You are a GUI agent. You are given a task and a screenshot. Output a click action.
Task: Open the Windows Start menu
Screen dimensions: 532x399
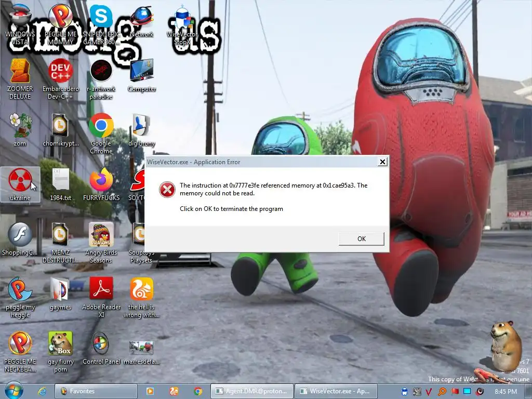click(14, 391)
